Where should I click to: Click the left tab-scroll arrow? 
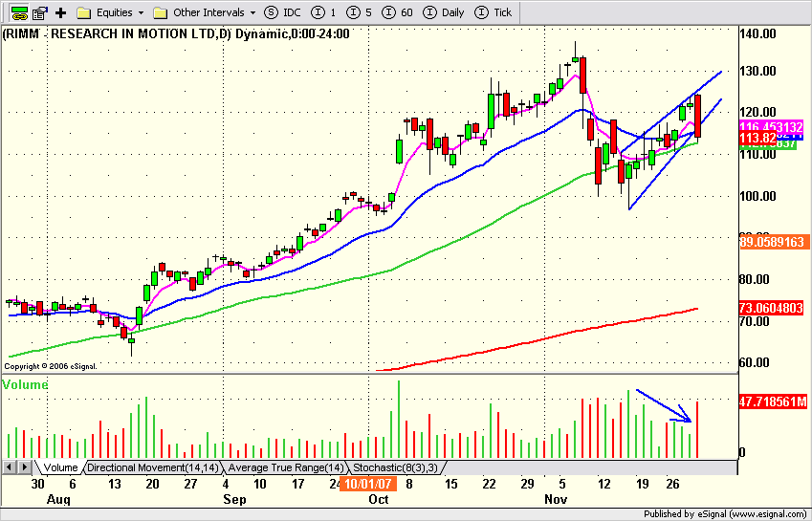(9, 467)
